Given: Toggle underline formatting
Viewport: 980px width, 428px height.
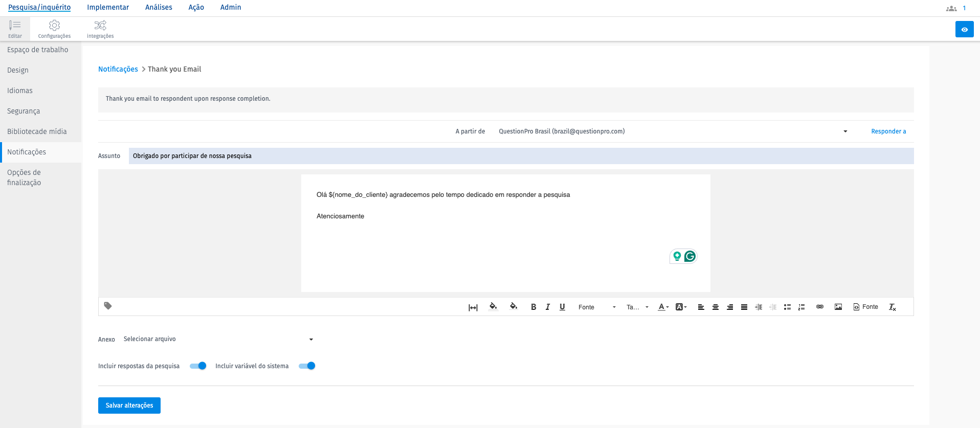Looking at the screenshot, I should click(x=562, y=307).
